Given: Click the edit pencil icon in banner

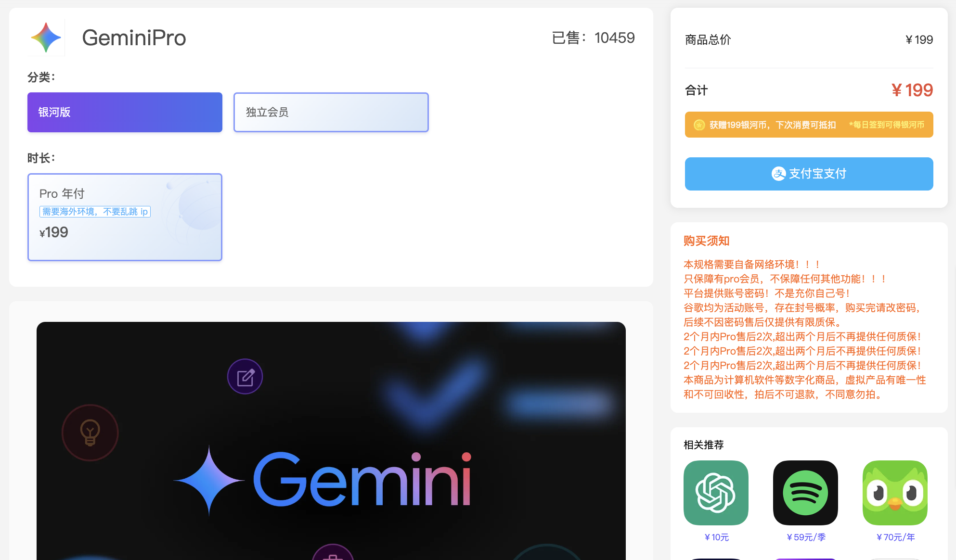Looking at the screenshot, I should point(245,377).
